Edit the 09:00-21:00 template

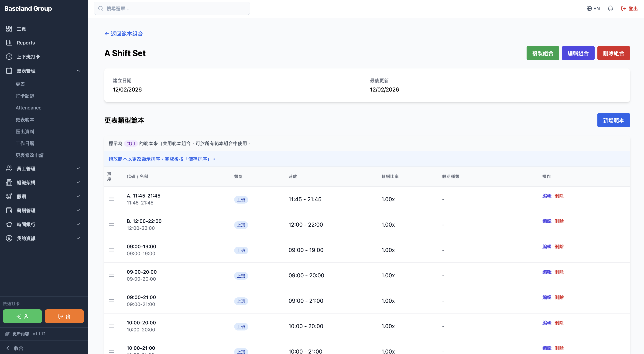(x=547, y=297)
